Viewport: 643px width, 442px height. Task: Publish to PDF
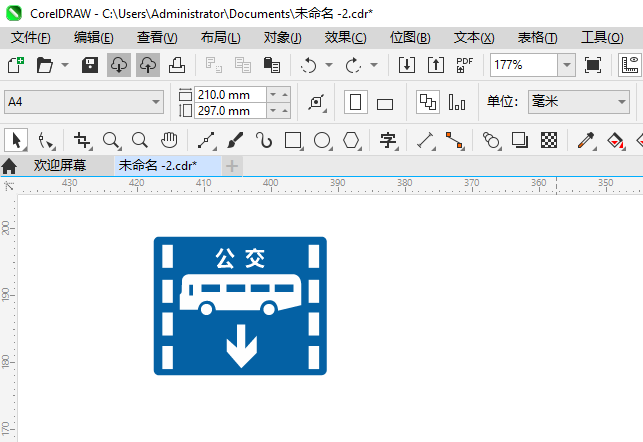[x=465, y=65]
